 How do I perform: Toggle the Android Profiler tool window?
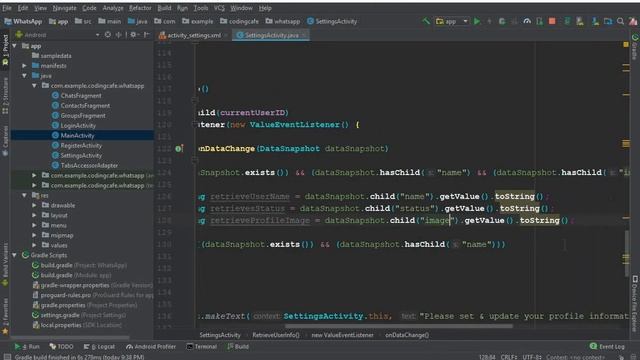(x=151, y=347)
